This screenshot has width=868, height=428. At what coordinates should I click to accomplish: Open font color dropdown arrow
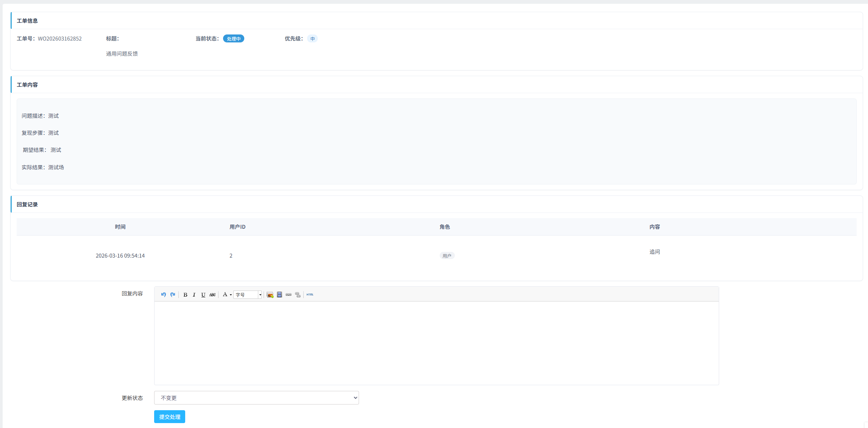pos(231,295)
